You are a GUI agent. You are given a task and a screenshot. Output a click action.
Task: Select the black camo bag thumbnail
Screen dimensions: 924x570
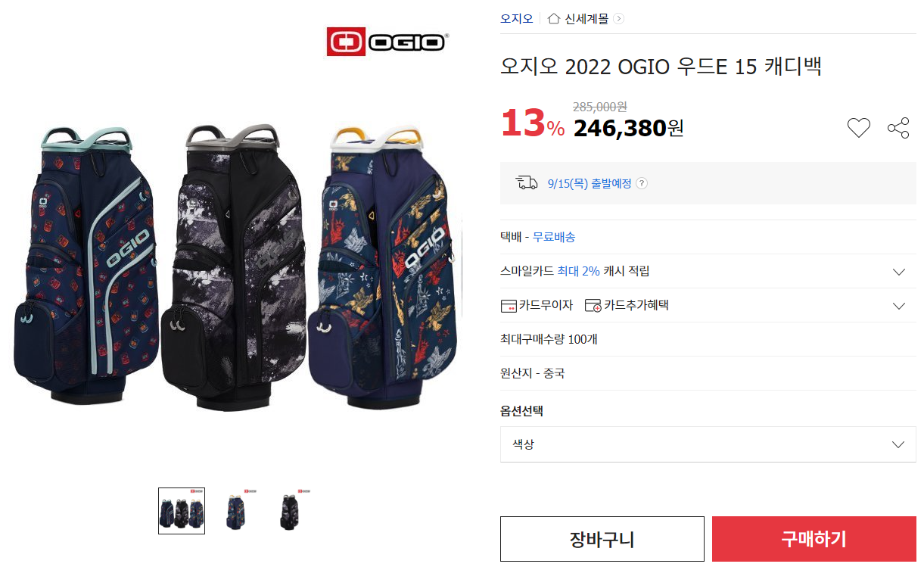pos(290,511)
